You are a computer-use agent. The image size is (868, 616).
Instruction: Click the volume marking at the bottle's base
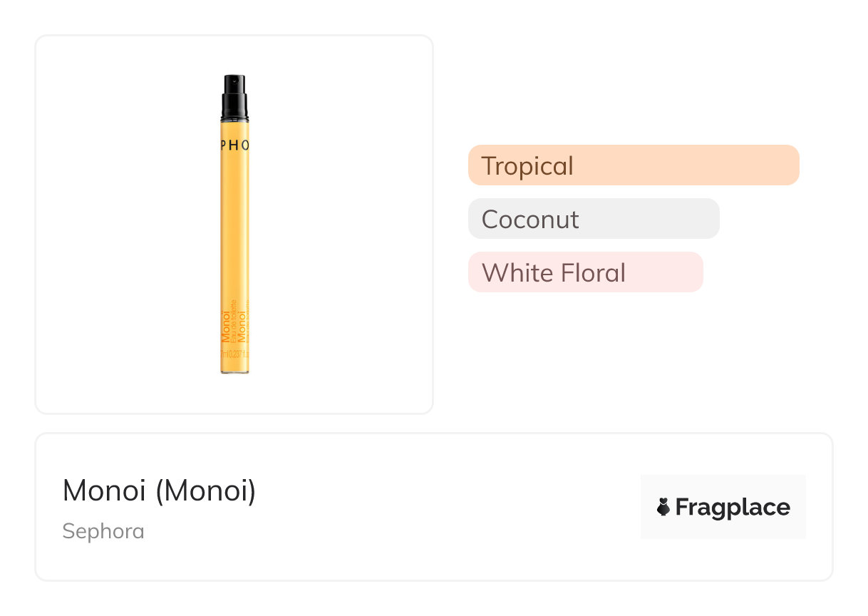coord(234,353)
